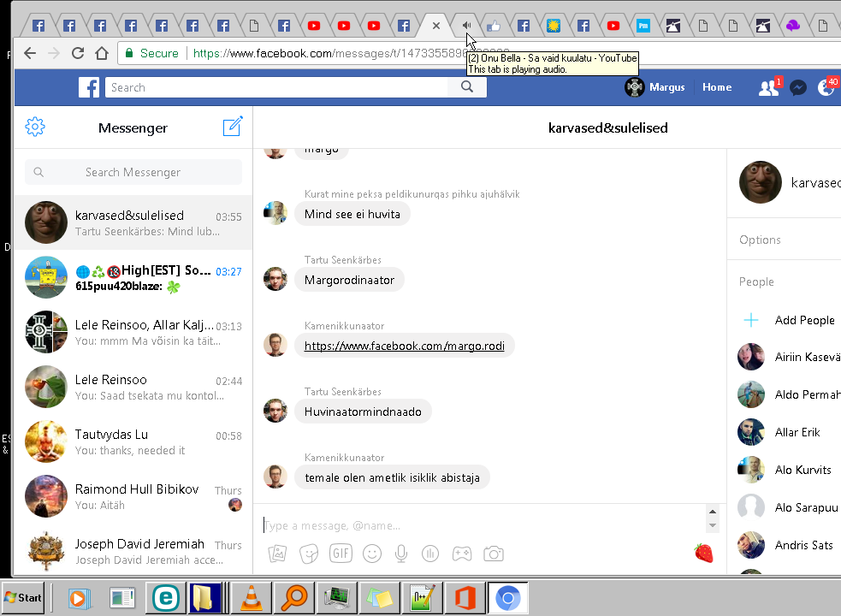
Task: Click the avatar beside Margorodinaator message
Action: click(x=275, y=279)
